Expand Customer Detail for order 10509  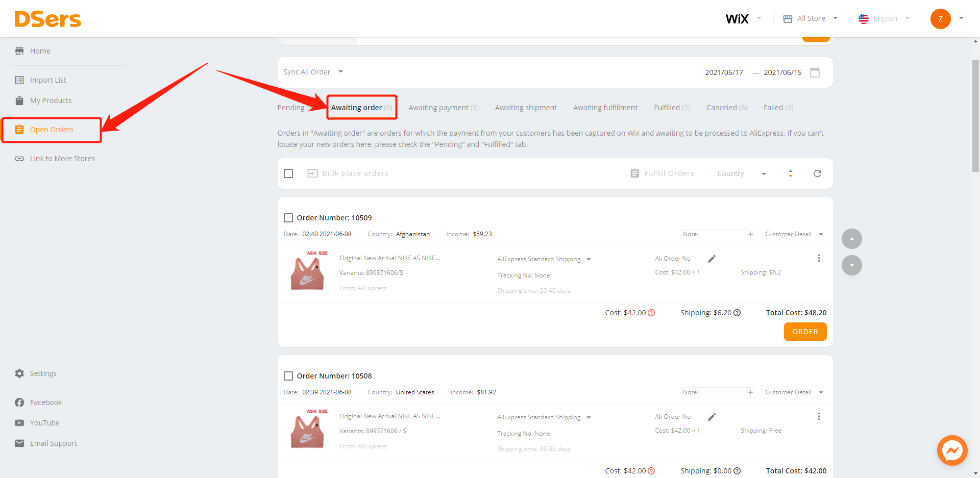coord(794,234)
